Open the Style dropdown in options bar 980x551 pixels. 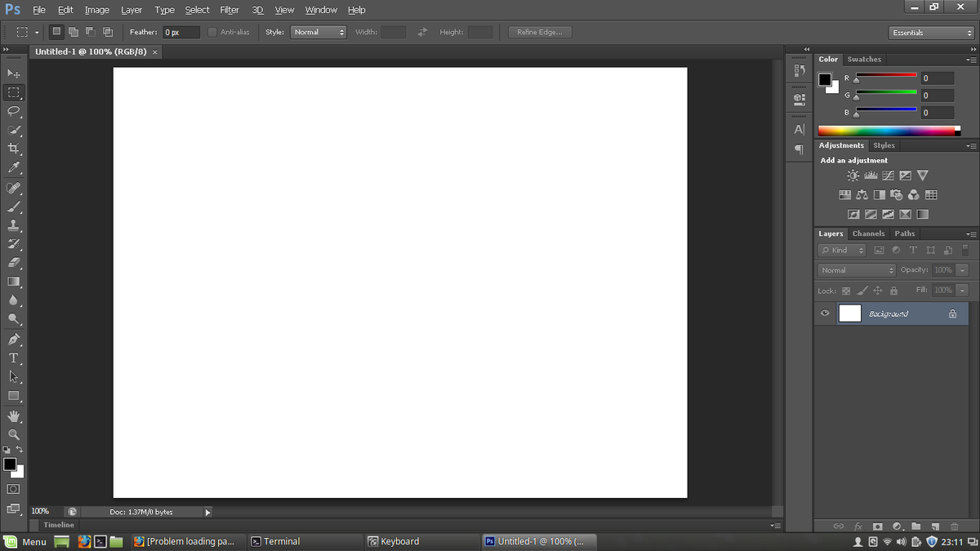coord(318,32)
